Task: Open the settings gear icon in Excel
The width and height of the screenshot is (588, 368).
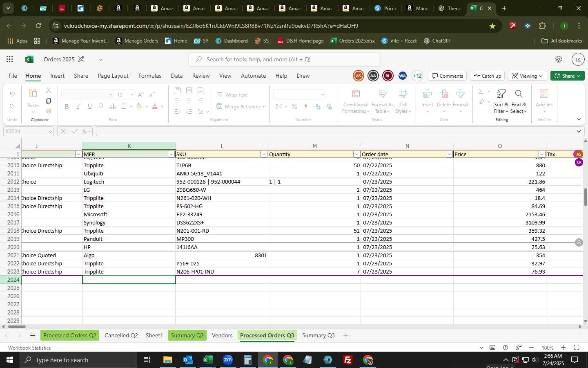Action: 559,59
